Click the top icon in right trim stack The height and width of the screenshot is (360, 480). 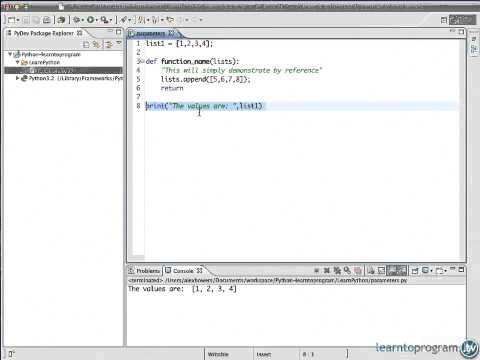[x=474, y=39]
